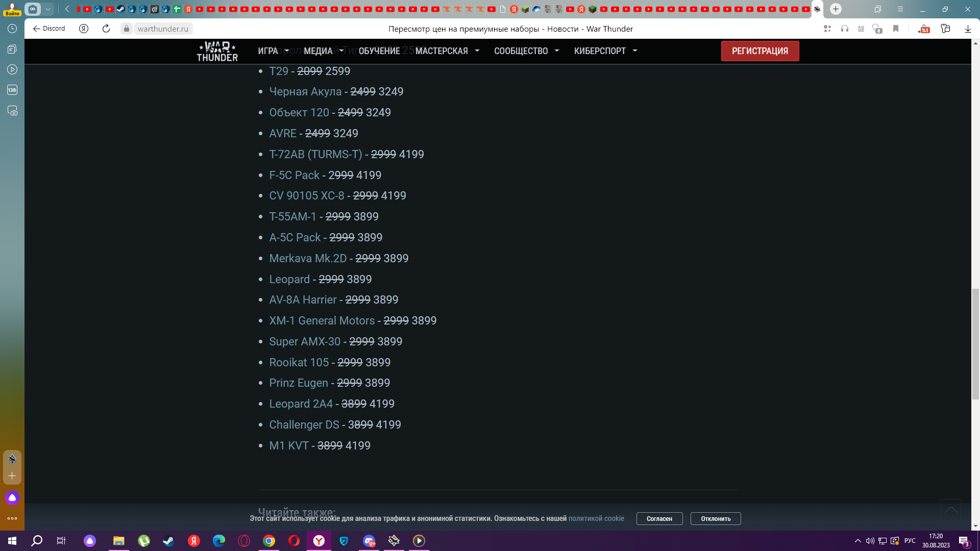Open the Leopard 2A4 link

coord(301,404)
